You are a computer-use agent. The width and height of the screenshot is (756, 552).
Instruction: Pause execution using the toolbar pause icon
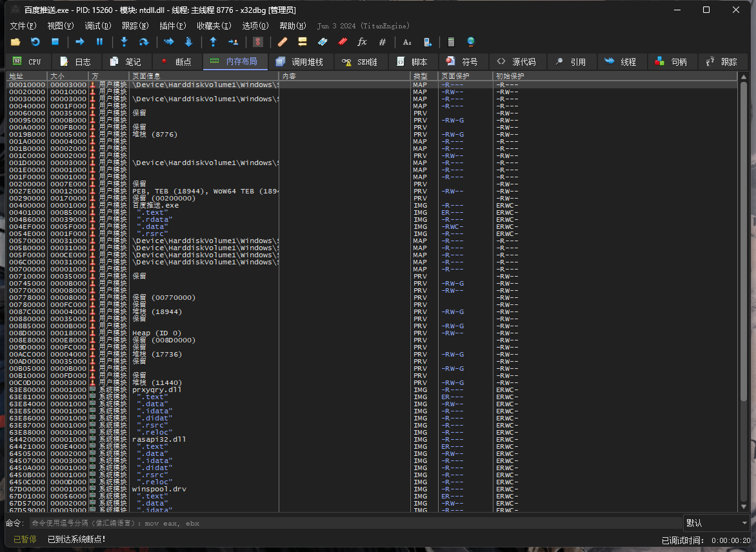100,42
